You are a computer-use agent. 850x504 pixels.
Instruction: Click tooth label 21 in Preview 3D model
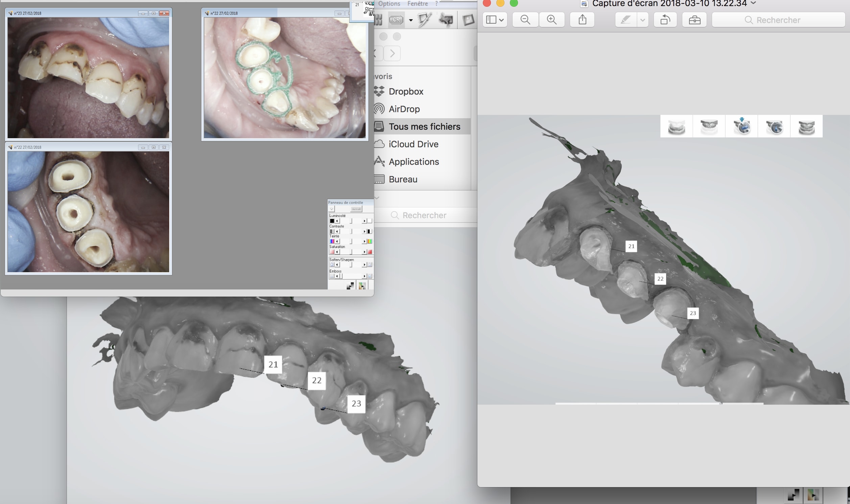(x=631, y=246)
